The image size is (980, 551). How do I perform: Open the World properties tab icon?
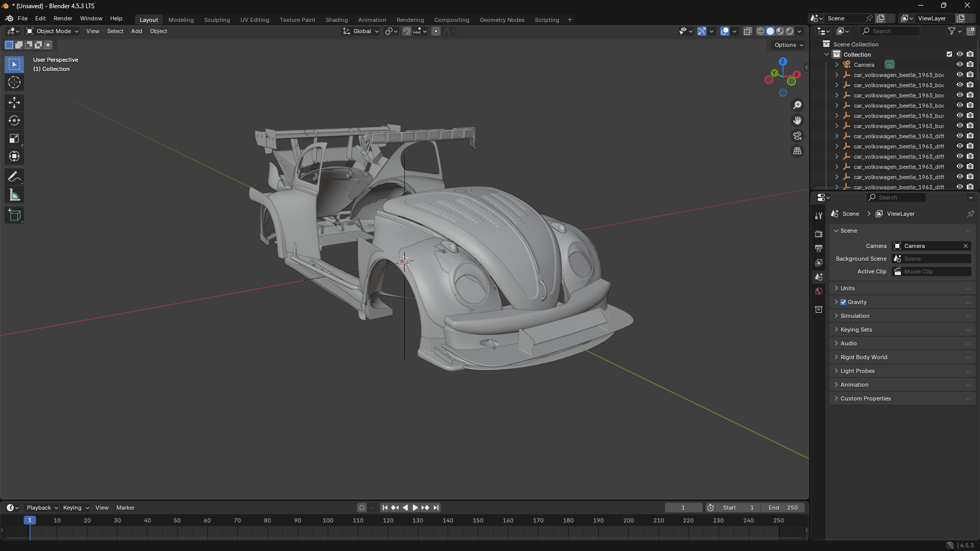coord(819,291)
